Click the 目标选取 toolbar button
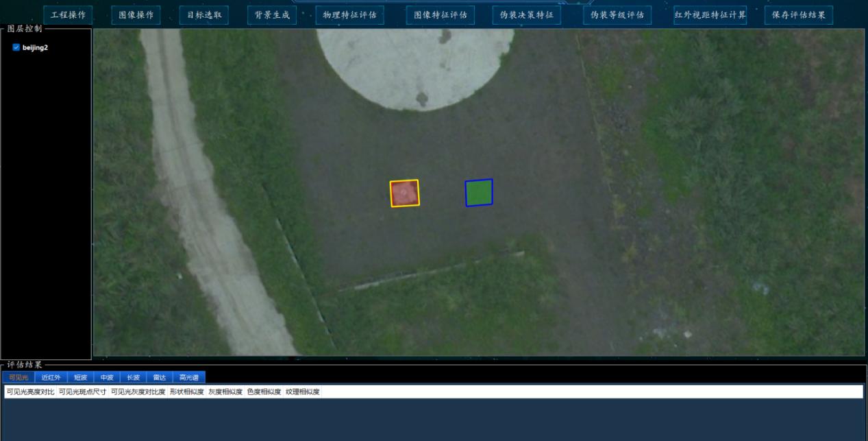Viewport: 868px width, 441px height. pyautogui.click(x=204, y=15)
